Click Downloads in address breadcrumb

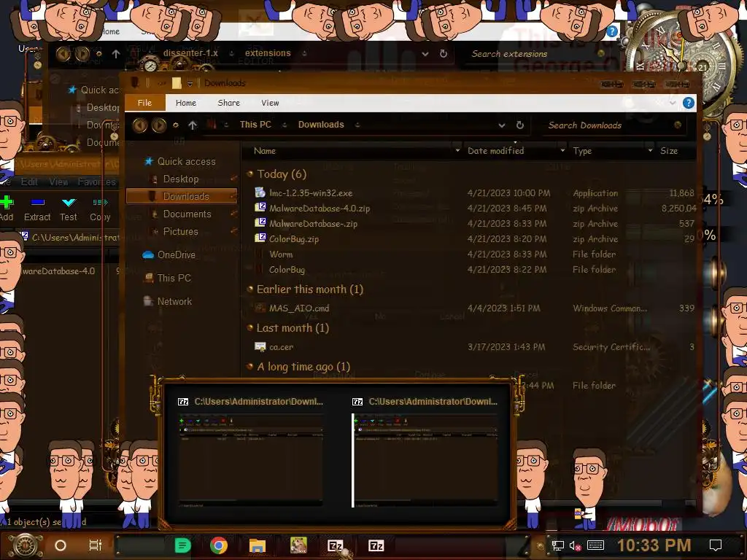[x=321, y=125]
